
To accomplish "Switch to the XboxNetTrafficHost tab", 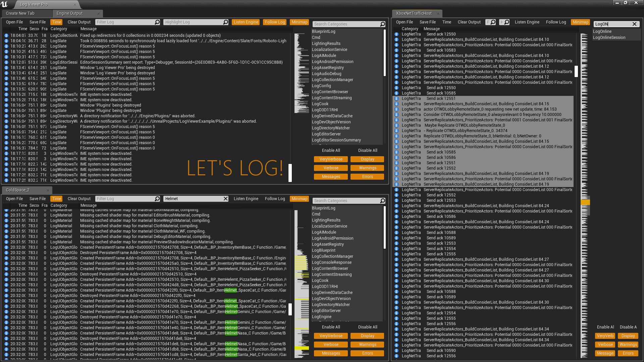I will coord(414,13).
